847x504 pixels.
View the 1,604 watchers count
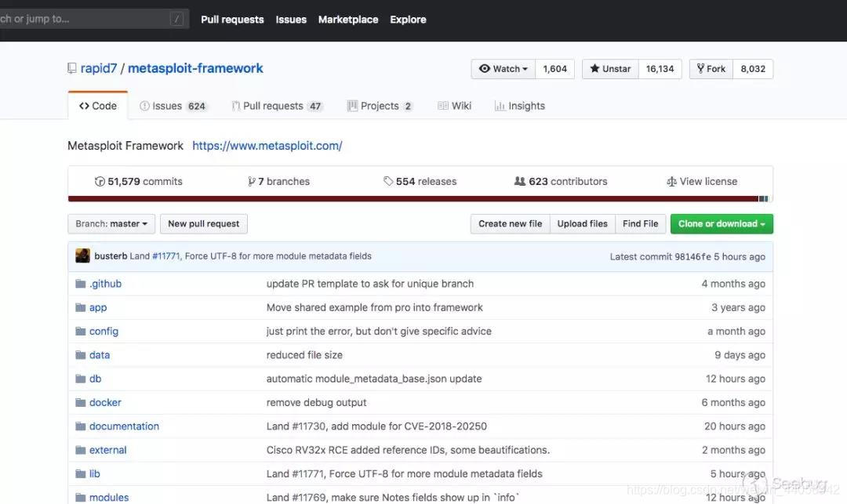[554, 69]
